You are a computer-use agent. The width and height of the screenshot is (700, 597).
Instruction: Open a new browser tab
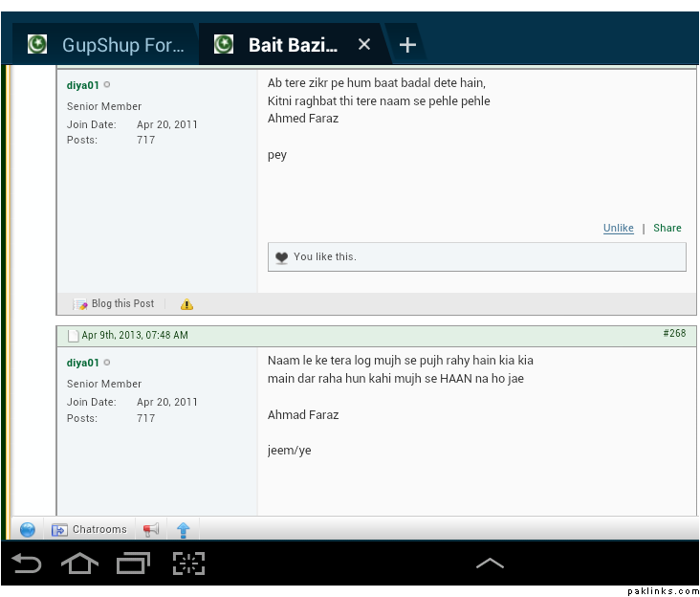[x=407, y=45]
